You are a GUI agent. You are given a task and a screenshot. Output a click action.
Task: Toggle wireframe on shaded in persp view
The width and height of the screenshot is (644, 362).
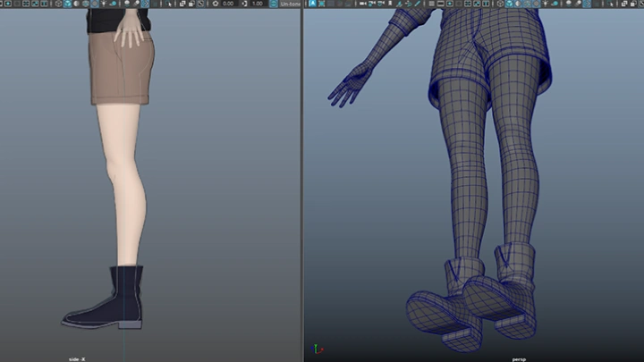pyautogui.click(x=527, y=4)
